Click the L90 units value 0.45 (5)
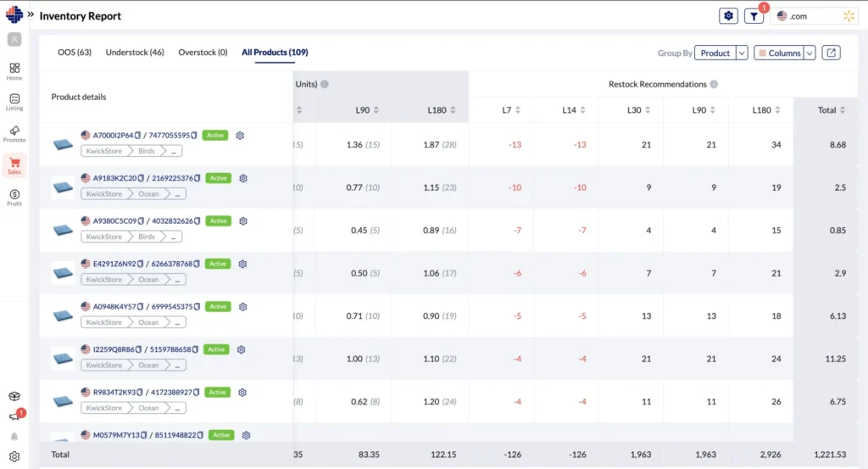The image size is (868, 469). click(365, 231)
